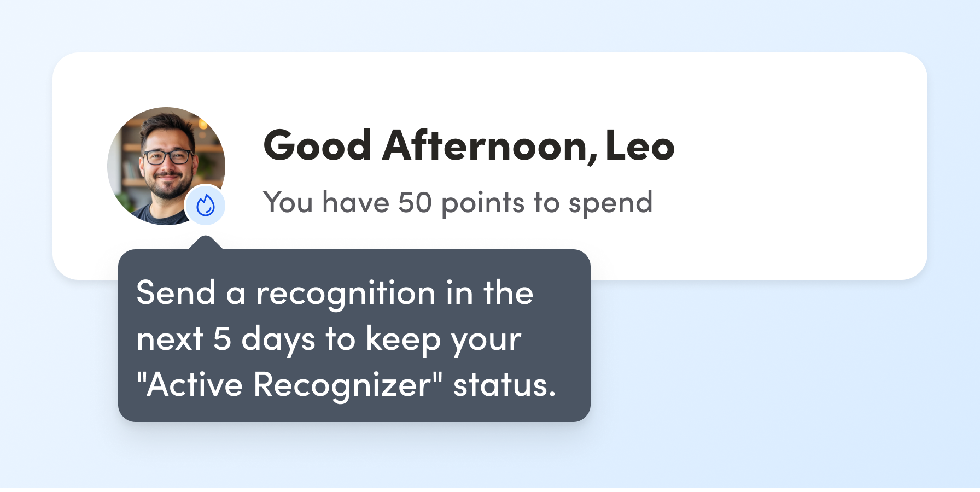Click the name "Leo" in the greeting

click(640, 145)
